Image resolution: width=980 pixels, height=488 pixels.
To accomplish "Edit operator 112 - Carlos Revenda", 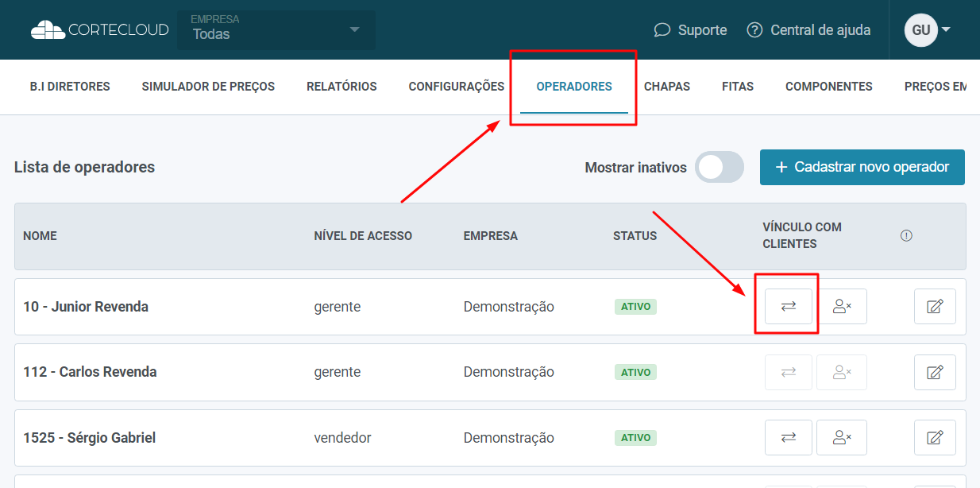I will click(935, 372).
